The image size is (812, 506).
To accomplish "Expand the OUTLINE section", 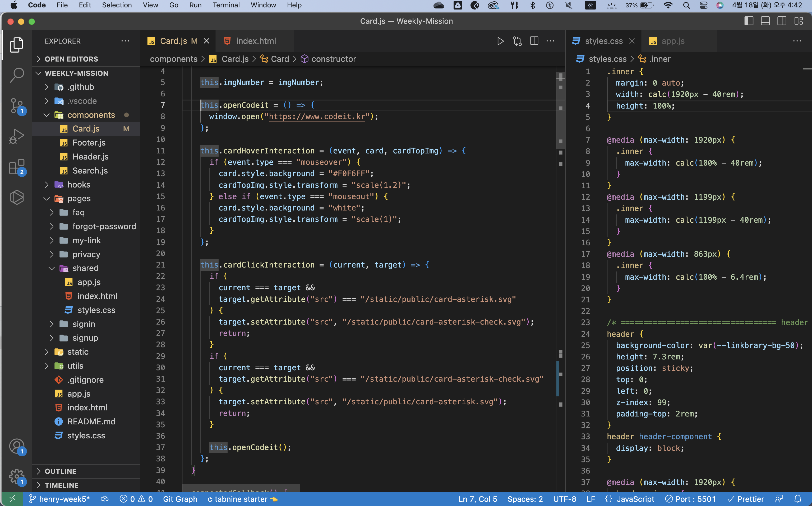I will coord(61,471).
